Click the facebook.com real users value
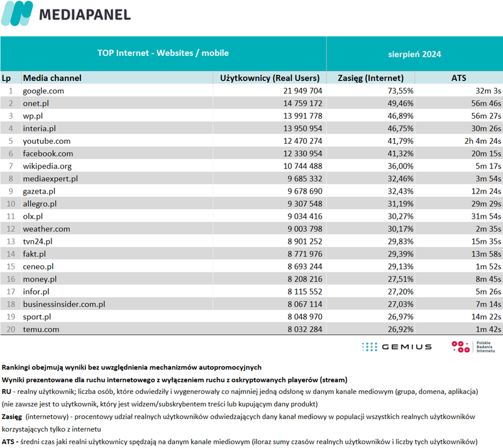Screen dimensions: 503x448 (x=302, y=153)
